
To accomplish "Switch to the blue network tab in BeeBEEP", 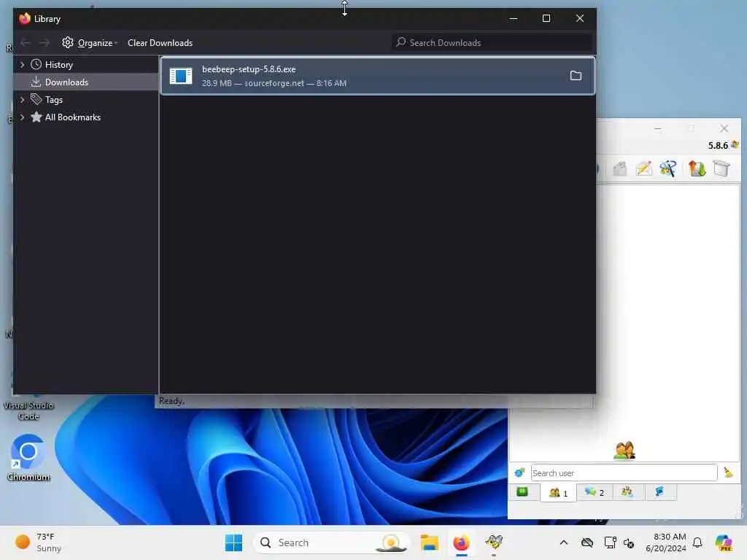I will (x=660, y=492).
